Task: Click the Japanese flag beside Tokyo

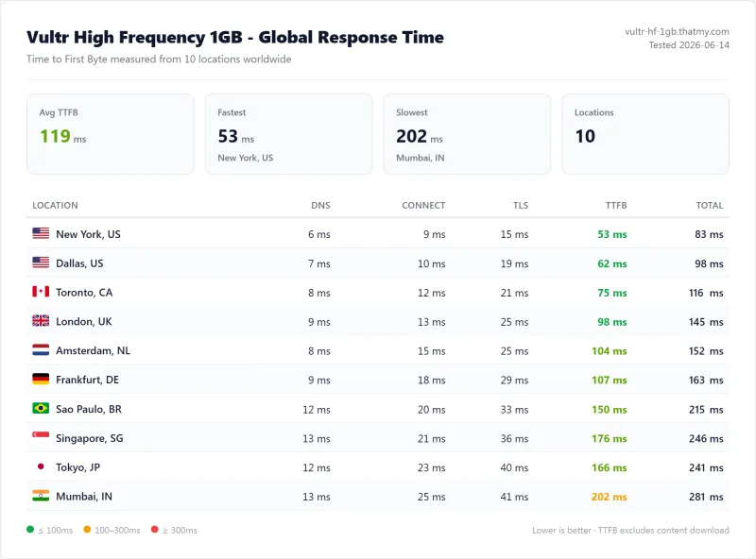Action: 41,466
